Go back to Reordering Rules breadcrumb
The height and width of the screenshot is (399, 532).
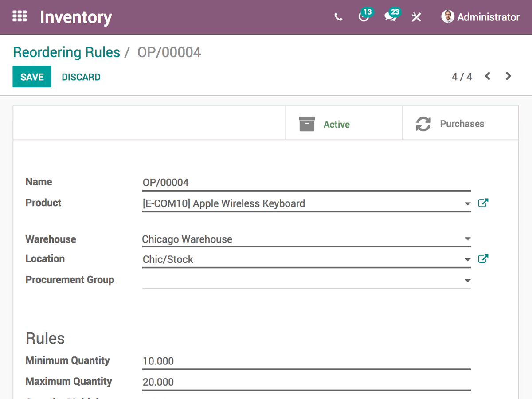tap(66, 52)
